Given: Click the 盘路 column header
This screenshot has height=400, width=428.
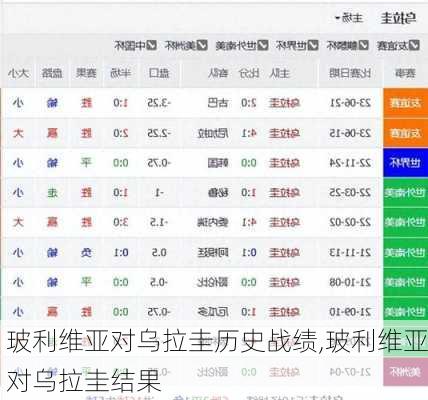Looking at the screenshot, I should tap(52, 73).
